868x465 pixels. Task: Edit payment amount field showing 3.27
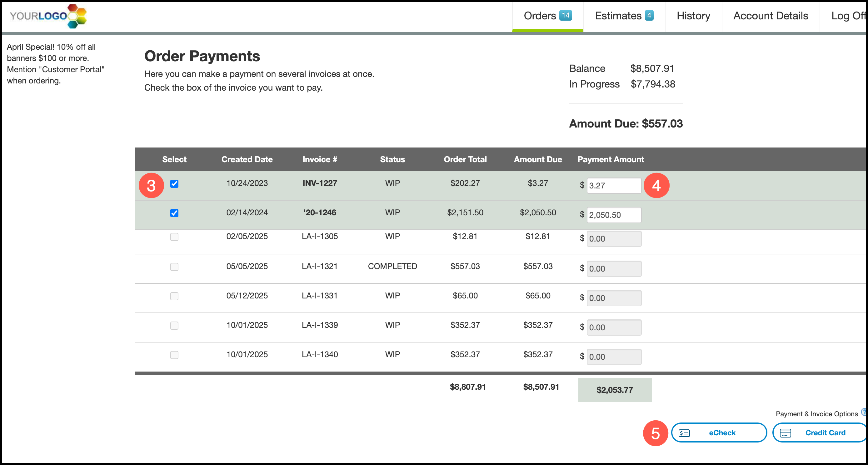click(x=614, y=186)
